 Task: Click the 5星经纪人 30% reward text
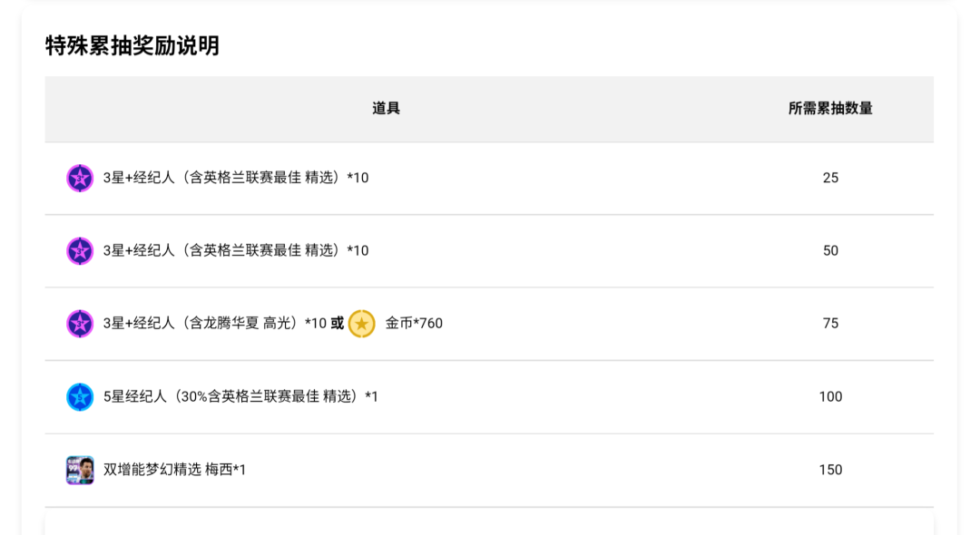pyautogui.click(x=240, y=396)
